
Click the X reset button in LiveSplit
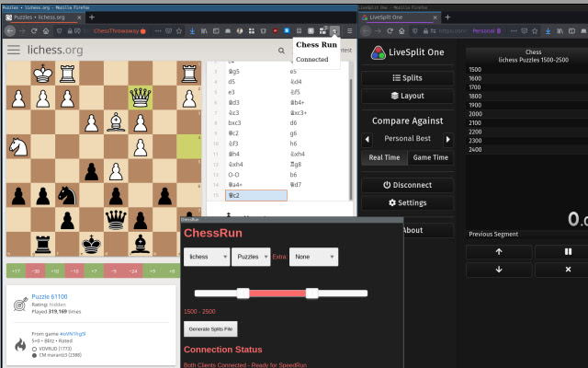[x=568, y=270]
